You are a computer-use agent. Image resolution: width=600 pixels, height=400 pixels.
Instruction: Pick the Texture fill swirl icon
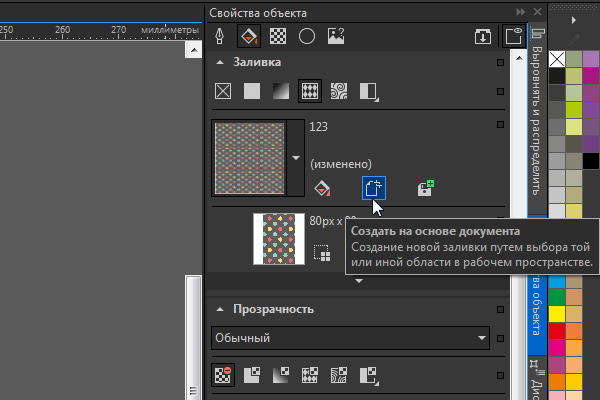pyautogui.click(x=339, y=93)
